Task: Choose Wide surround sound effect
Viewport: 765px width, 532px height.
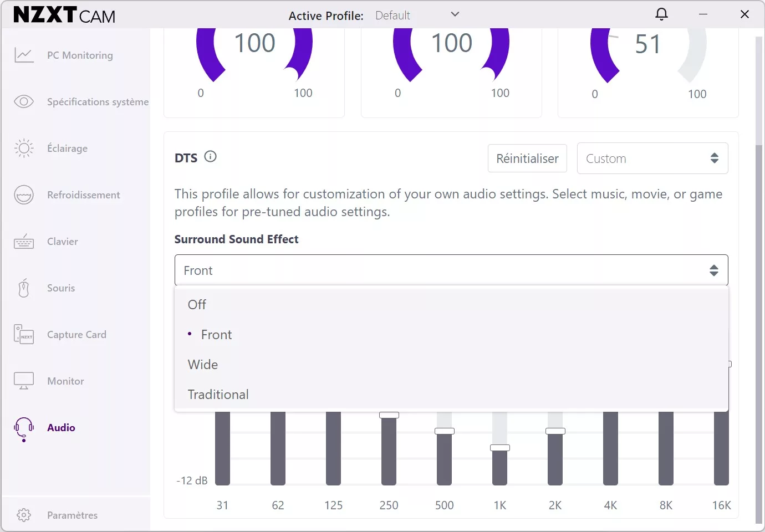Action: [x=203, y=364]
